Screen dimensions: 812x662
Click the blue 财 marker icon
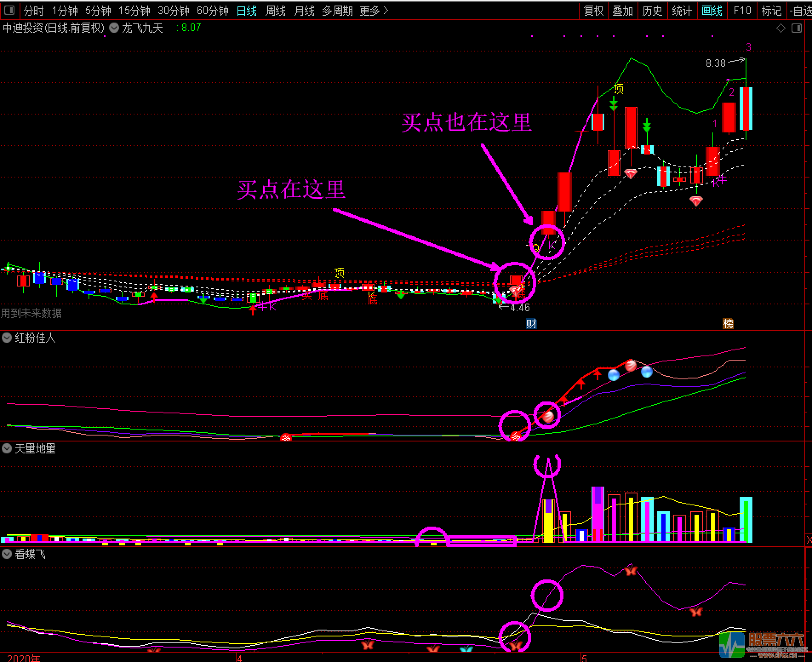[x=531, y=324]
